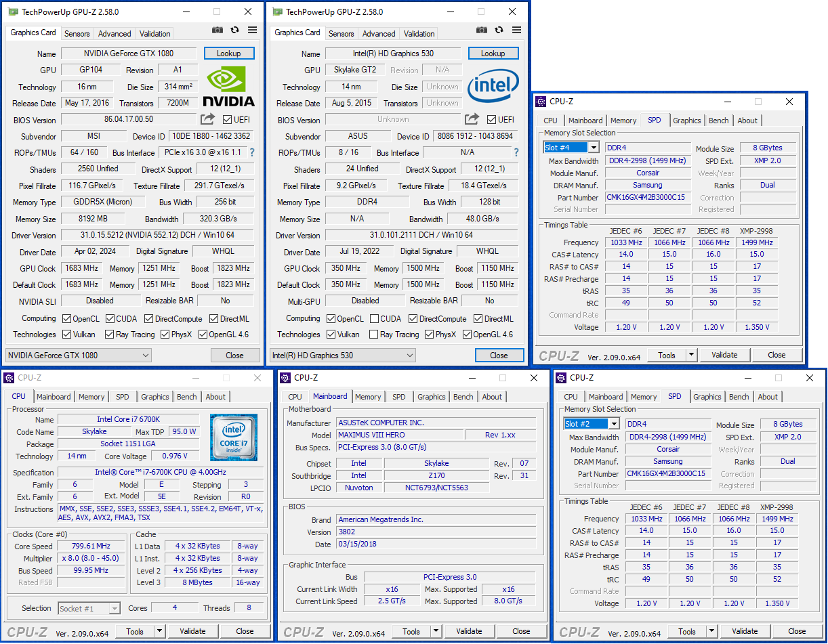Screen dimensions: 828x644
Task: Open the hamburger menu in Intel GPU-Z window
Action: tap(516, 30)
